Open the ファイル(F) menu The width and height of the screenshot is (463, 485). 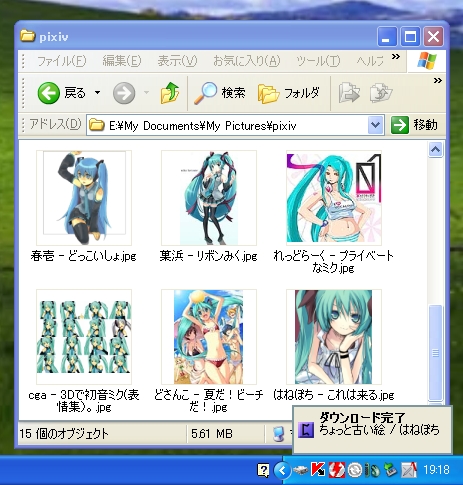point(61,61)
